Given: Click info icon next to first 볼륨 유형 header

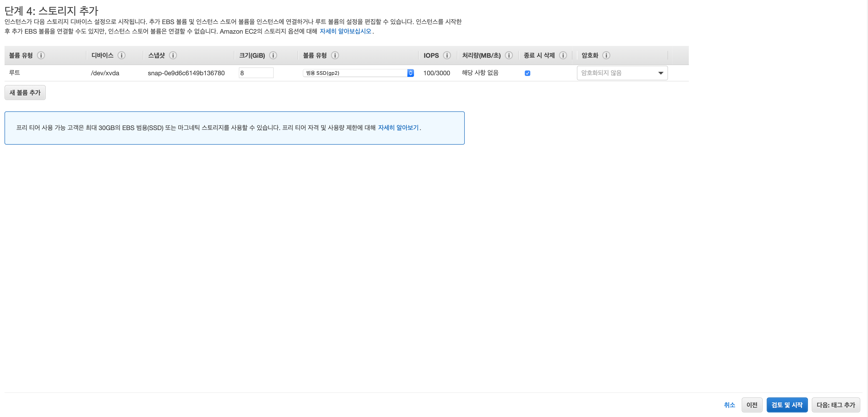Looking at the screenshot, I should click(41, 55).
